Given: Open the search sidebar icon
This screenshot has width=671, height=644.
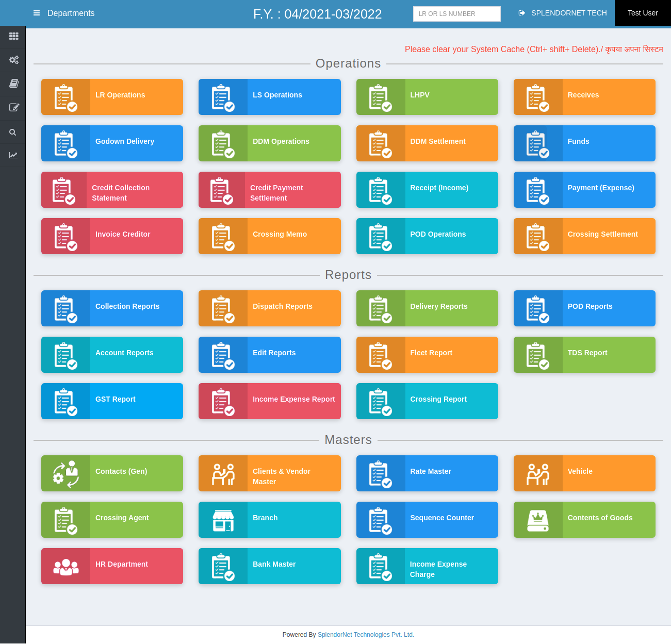Looking at the screenshot, I should pyautogui.click(x=13, y=133).
